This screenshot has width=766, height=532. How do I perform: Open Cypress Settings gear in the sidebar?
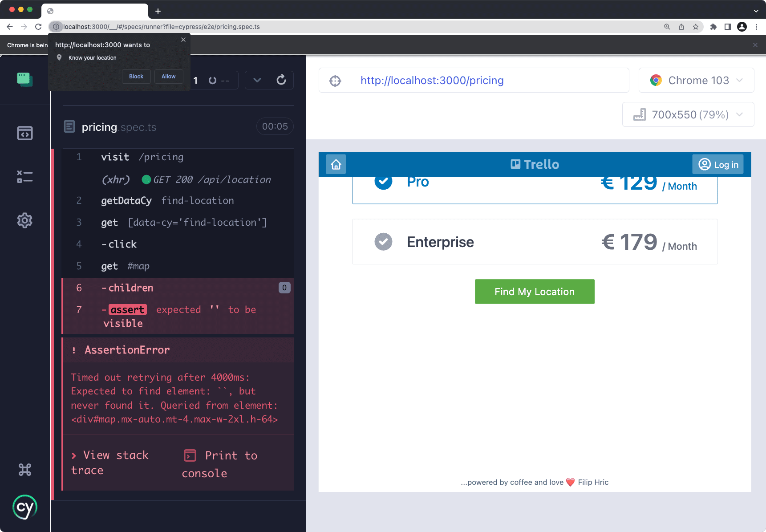tap(25, 220)
